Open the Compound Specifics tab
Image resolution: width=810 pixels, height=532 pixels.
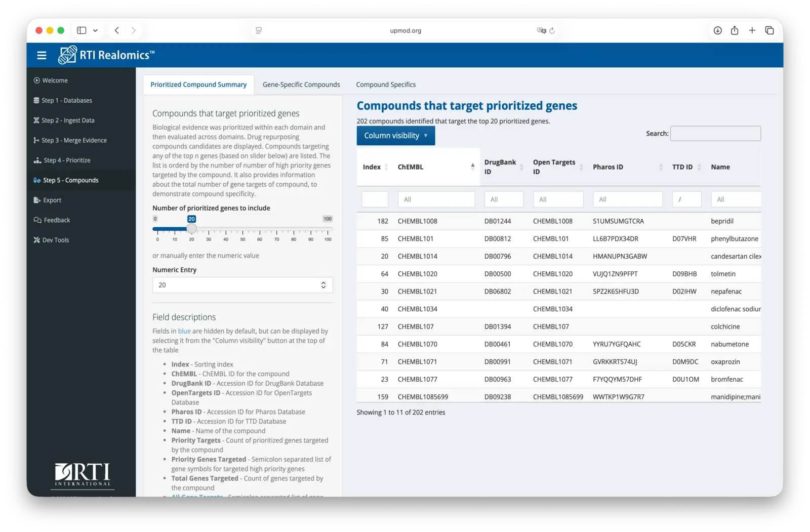pyautogui.click(x=386, y=84)
